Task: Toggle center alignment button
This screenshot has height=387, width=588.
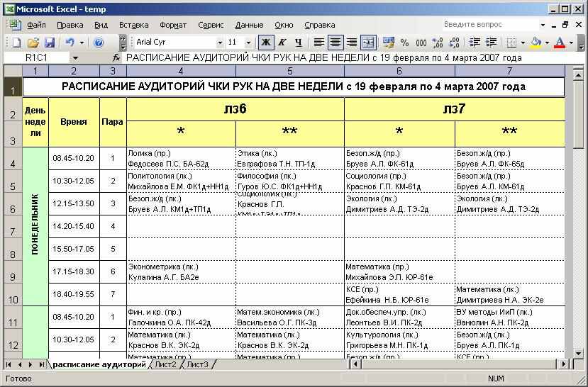Action: tap(335, 43)
